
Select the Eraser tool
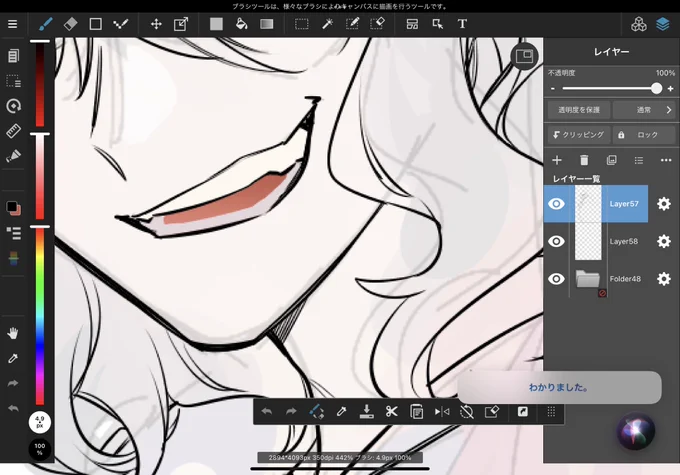coord(70,24)
